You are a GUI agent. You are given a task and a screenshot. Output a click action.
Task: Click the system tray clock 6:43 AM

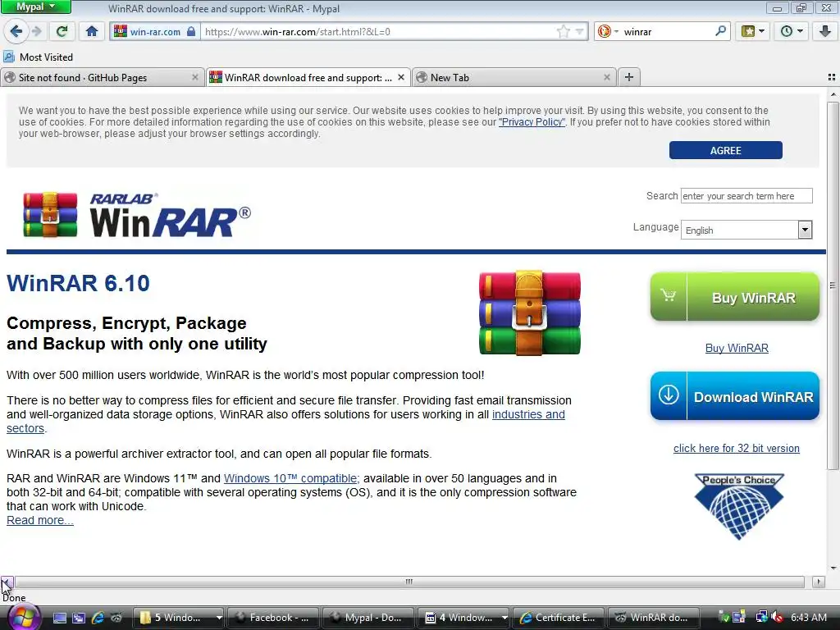click(x=808, y=618)
